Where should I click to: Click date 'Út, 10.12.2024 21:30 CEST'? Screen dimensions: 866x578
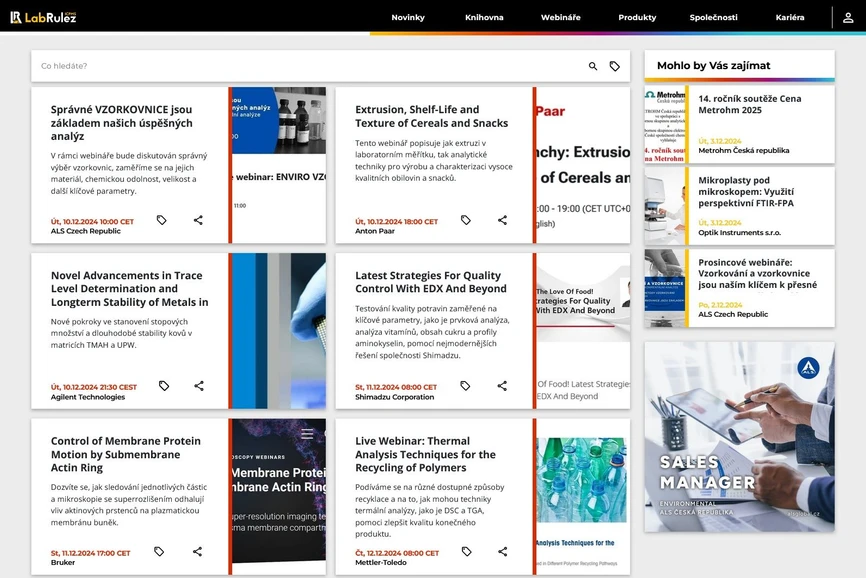click(x=94, y=387)
